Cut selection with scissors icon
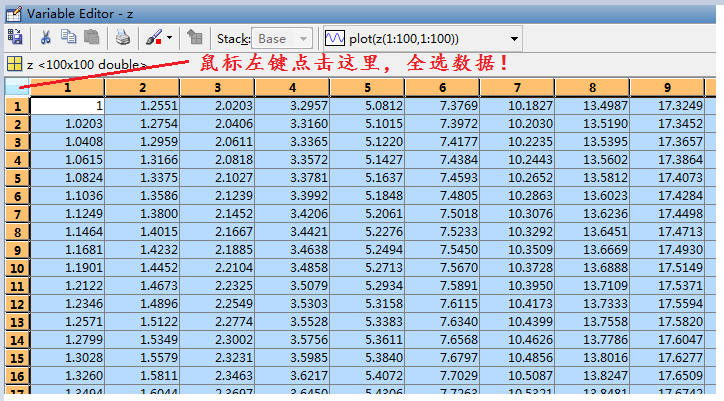The width and height of the screenshot is (724, 401). click(45, 37)
